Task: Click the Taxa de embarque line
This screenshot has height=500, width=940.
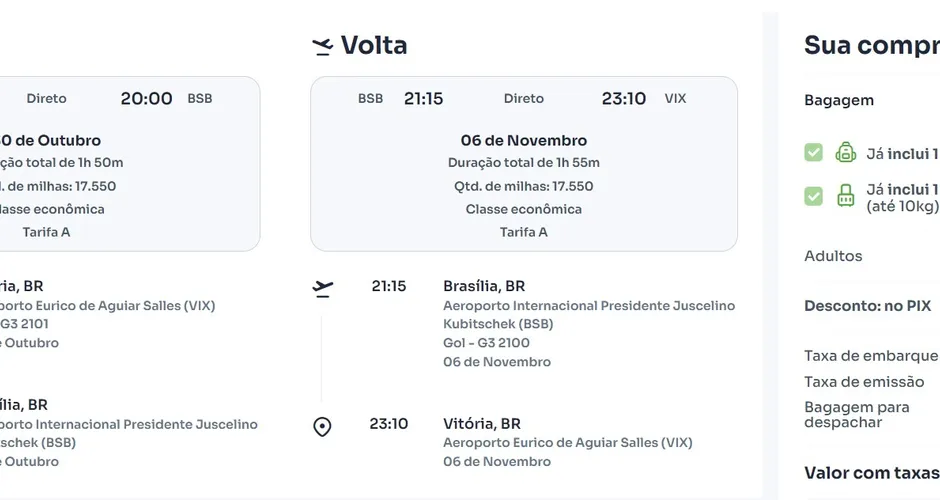Action: 871,356
